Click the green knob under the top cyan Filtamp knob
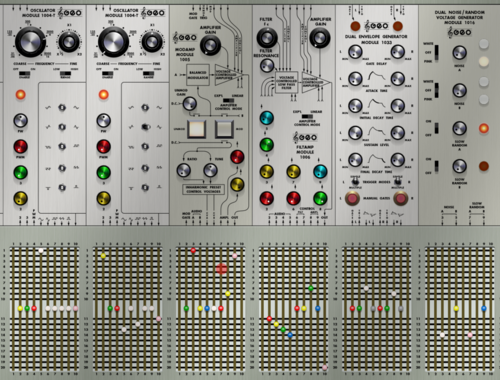 coord(267,145)
